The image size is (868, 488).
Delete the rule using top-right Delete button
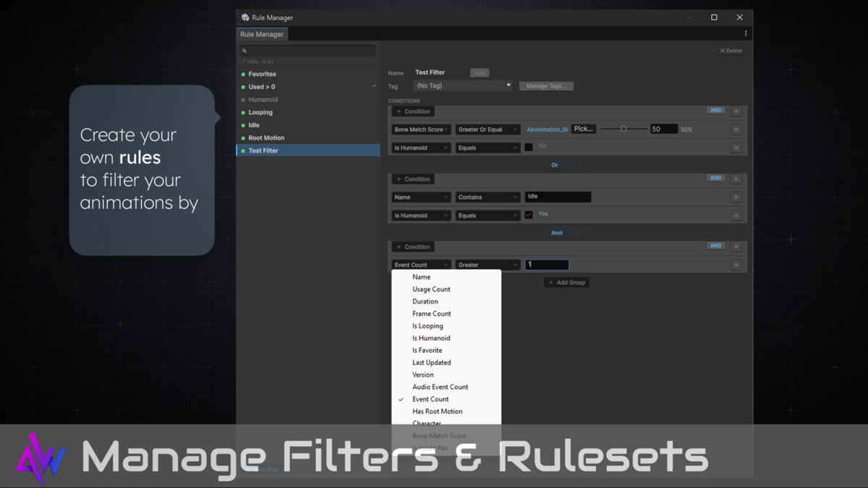click(x=731, y=51)
